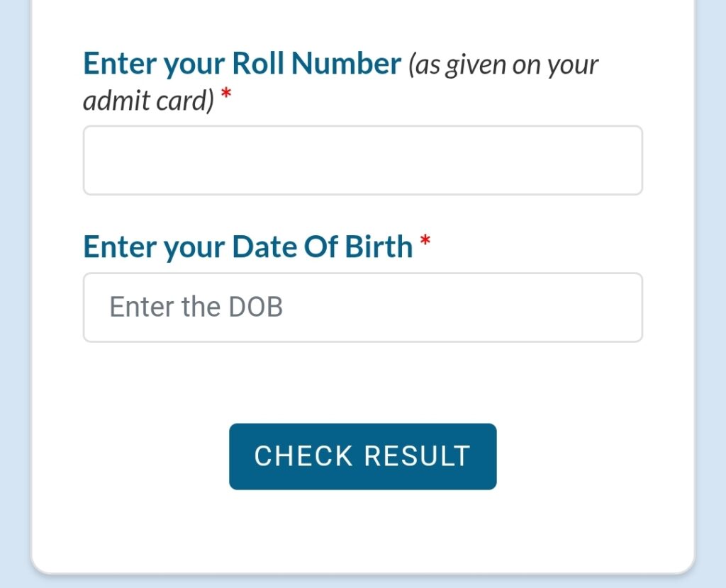Select the 'Enter your Date Of Birth' label
Viewport: 726px width, 588px height.
(x=247, y=247)
